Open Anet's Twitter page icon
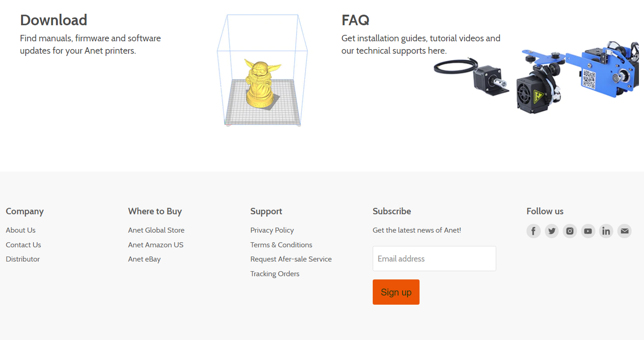This screenshot has width=644, height=340. [552, 231]
